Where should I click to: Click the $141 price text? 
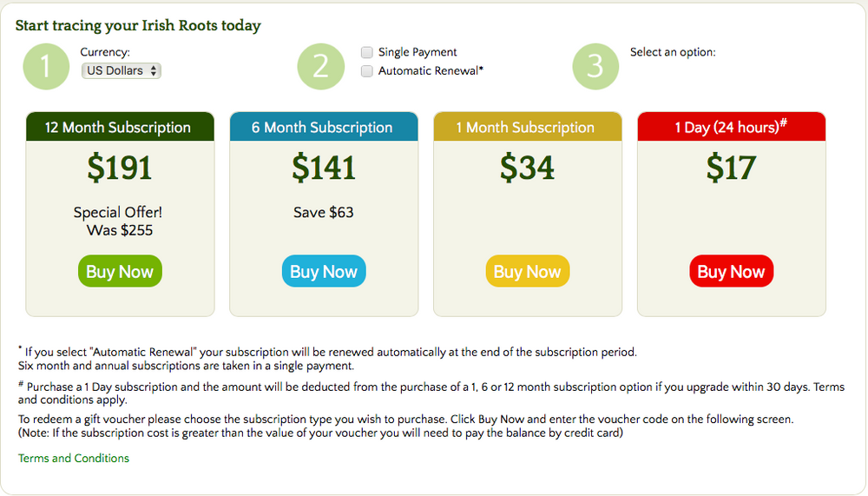coord(323,168)
